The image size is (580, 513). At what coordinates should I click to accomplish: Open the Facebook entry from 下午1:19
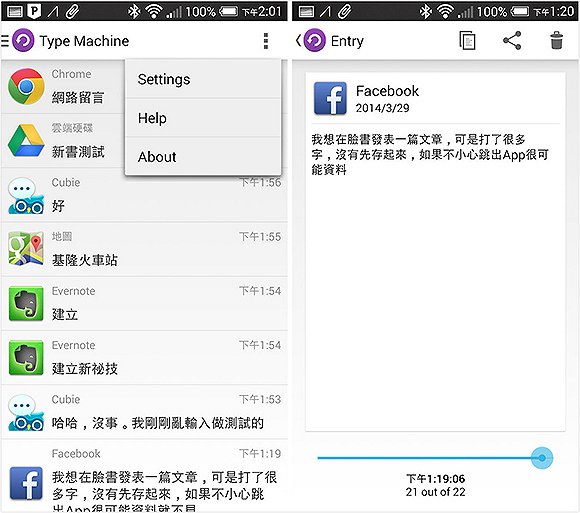(x=144, y=476)
